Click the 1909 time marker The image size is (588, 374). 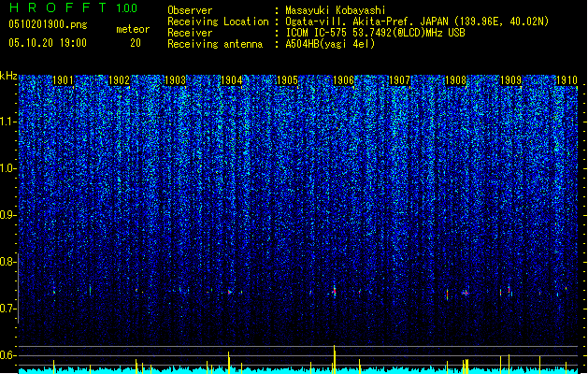pyautogui.click(x=511, y=80)
